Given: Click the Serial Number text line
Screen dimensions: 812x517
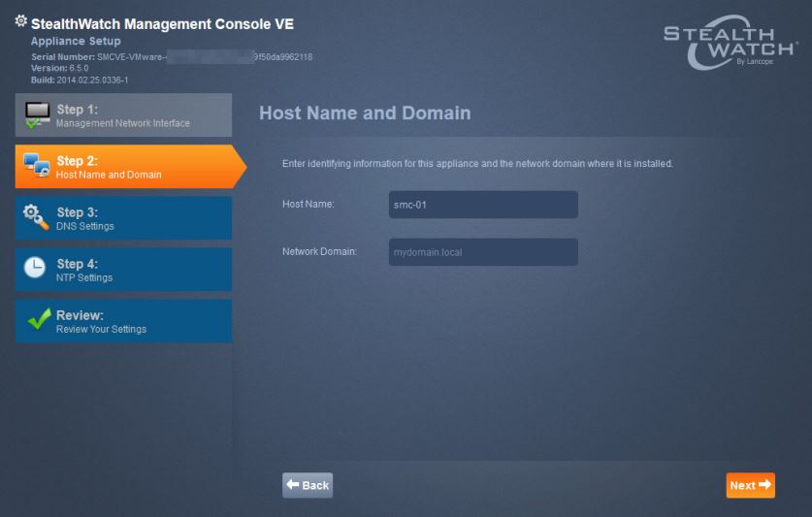Looking at the screenshot, I should point(172,57).
